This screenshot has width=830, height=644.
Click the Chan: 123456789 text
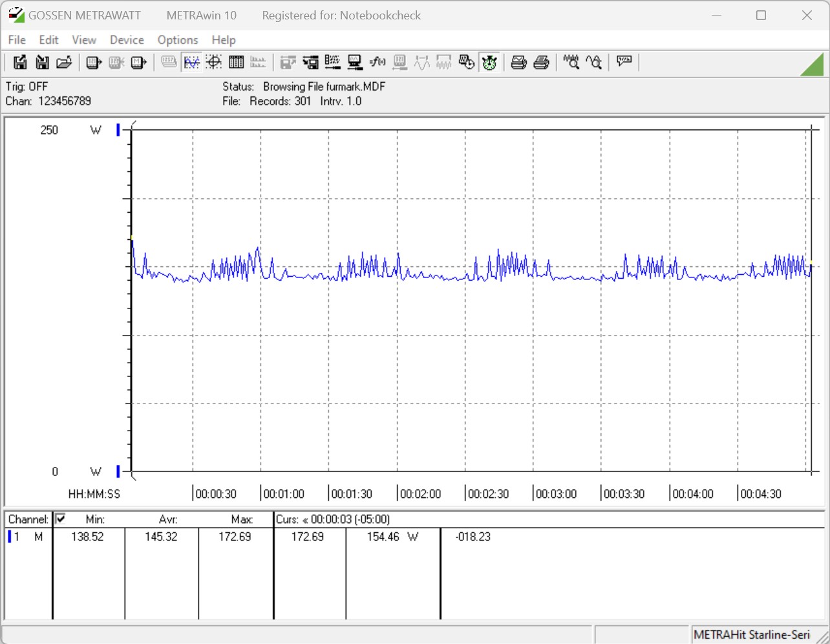(x=48, y=101)
